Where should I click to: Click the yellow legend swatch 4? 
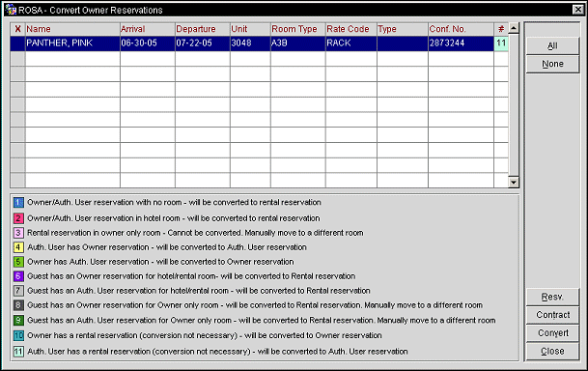[18, 247]
